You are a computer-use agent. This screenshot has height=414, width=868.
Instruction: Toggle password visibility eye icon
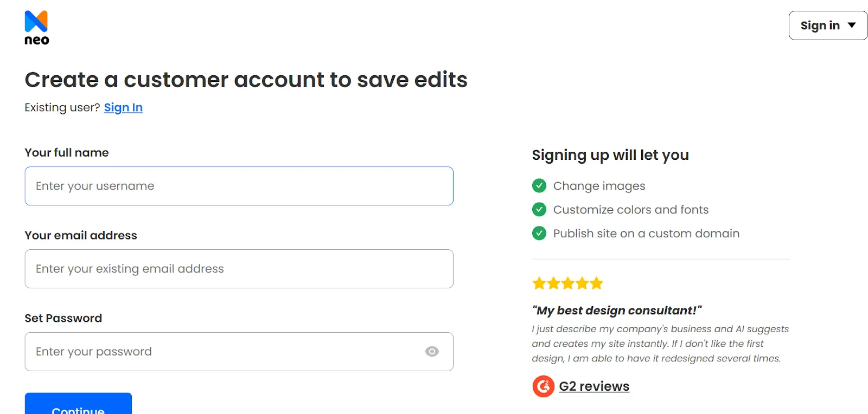(432, 352)
